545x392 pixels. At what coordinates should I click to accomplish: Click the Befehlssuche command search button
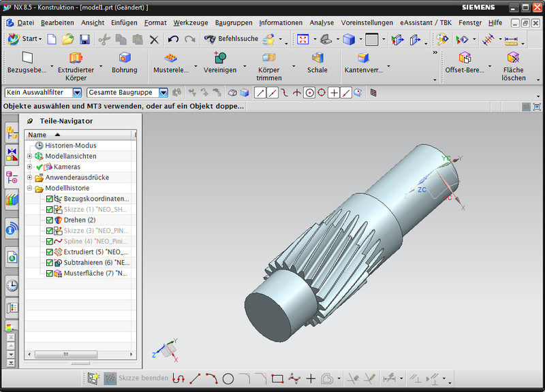pos(232,39)
